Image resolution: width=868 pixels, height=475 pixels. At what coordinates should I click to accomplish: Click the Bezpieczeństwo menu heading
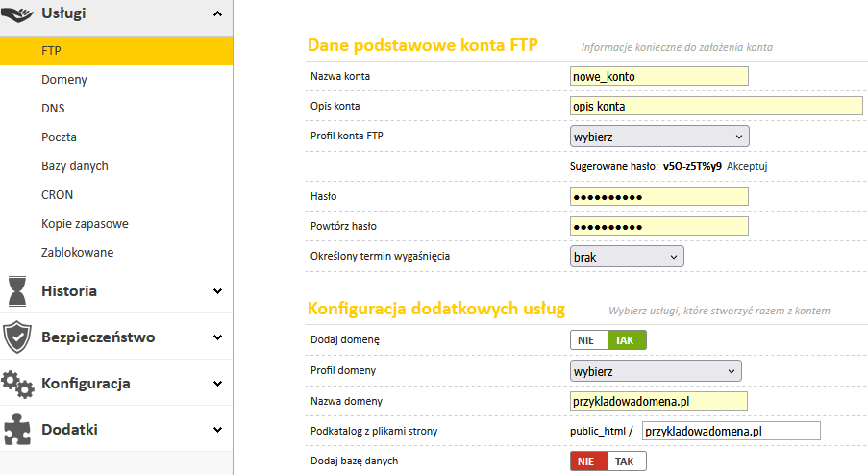tap(98, 337)
